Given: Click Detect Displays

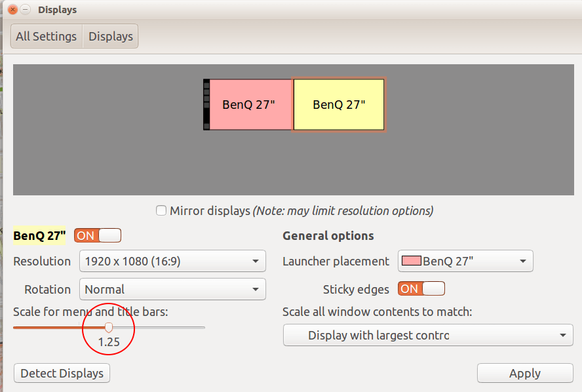Looking at the screenshot, I should 61,373.
